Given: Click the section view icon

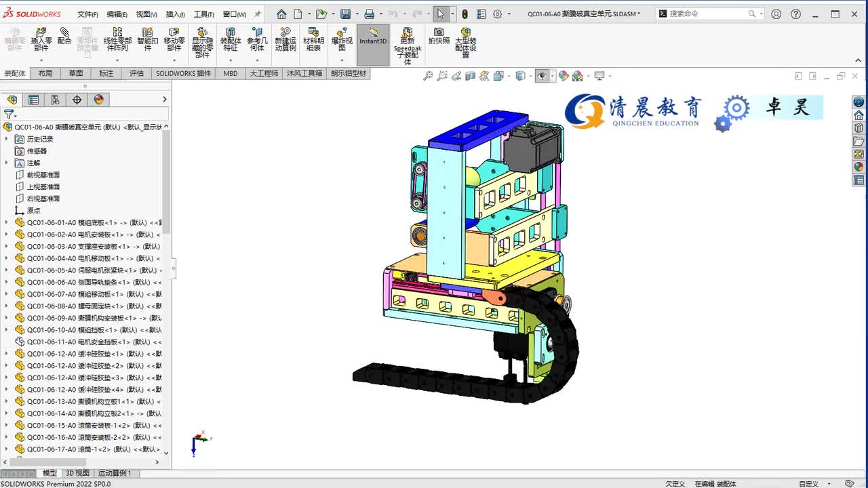Looking at the screenshot, I should 470,76.
